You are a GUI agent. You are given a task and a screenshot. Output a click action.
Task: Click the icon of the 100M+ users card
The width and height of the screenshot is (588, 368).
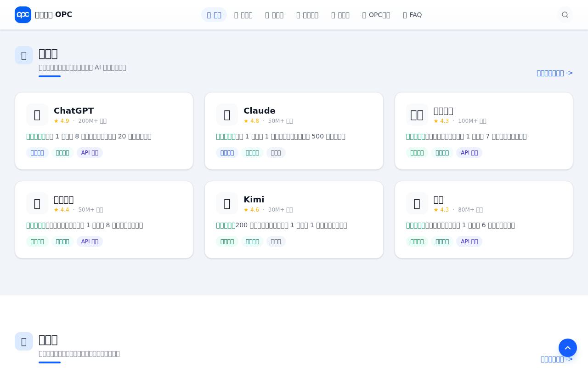[417, 115]
